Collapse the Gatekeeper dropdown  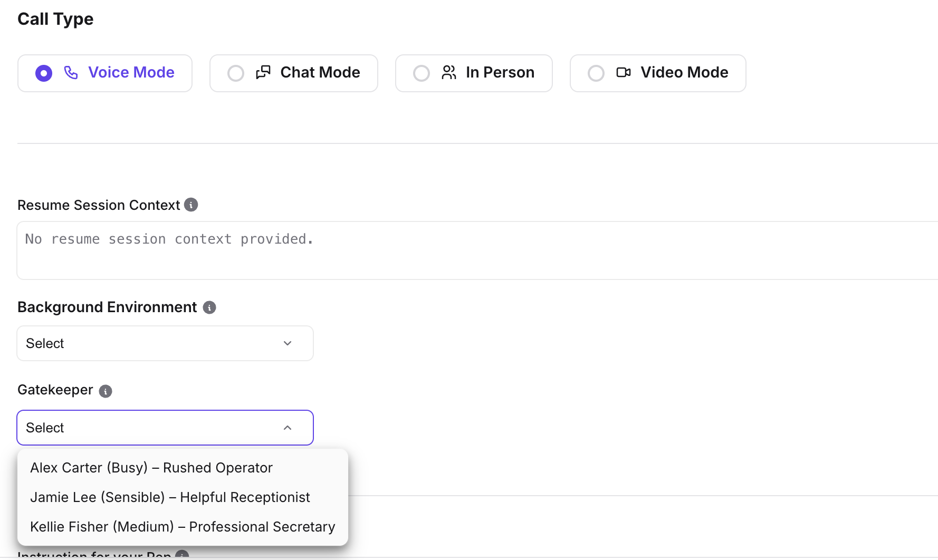click(165, 428)
